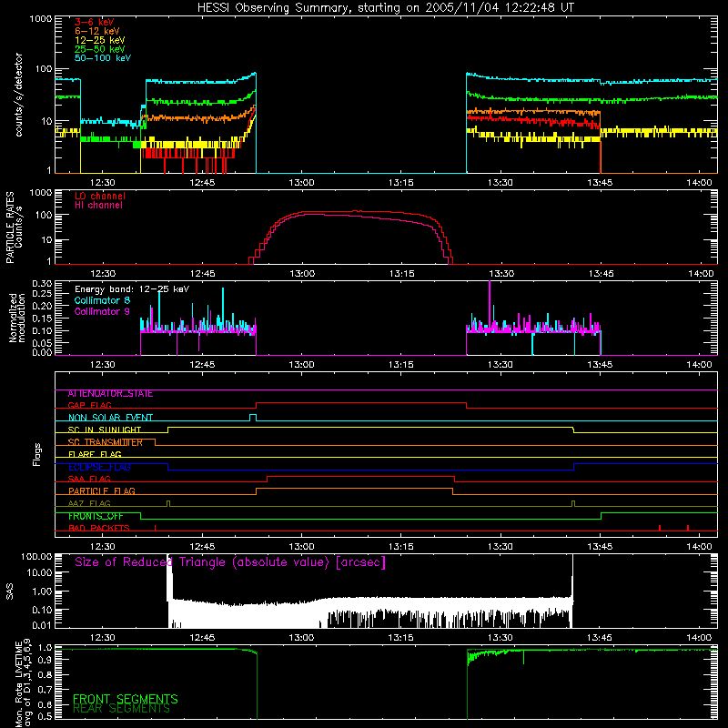Select the HI channel legend label
The image size is (728, 728).
[x=98, y=206]
